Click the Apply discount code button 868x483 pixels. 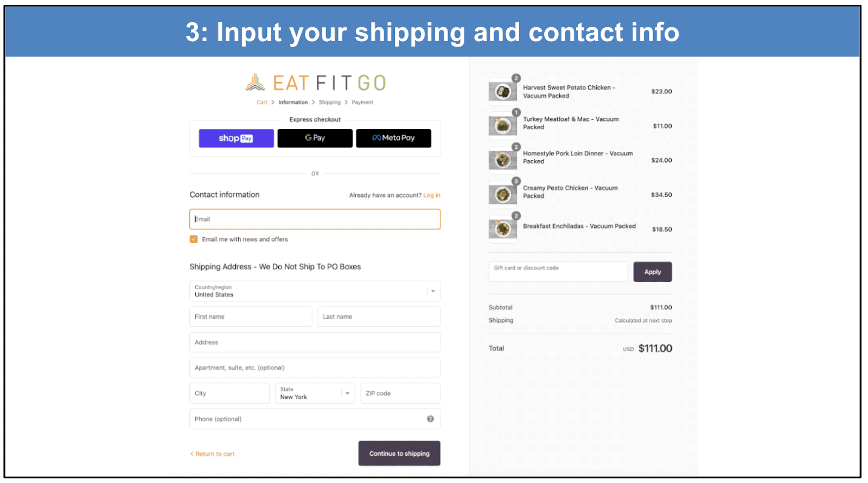tap(652, 271)
